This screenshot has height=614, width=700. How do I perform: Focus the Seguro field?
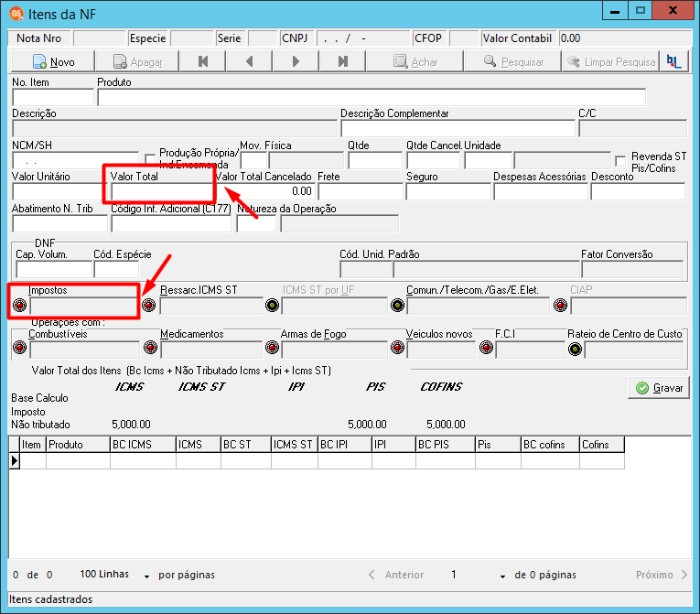pos(448,191)
